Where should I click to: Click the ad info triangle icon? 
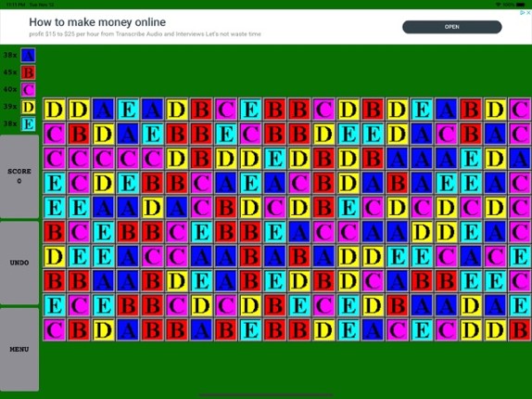523,13
